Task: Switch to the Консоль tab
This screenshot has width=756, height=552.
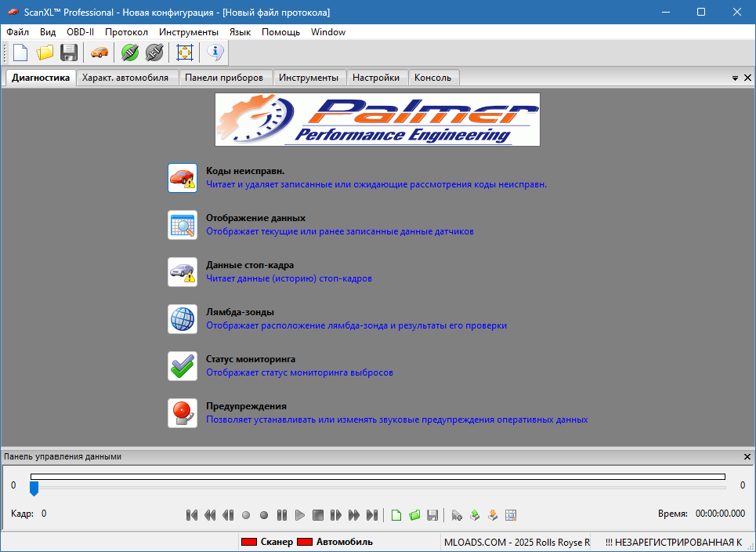Action: (x=434, y=78)
